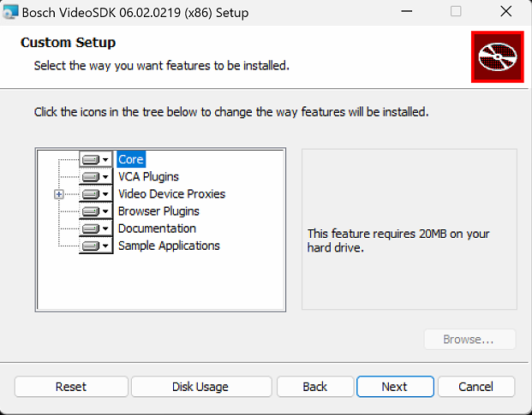532x415 pixels.
Task: Click the Core feature drive icon
Action: point(95,160)
